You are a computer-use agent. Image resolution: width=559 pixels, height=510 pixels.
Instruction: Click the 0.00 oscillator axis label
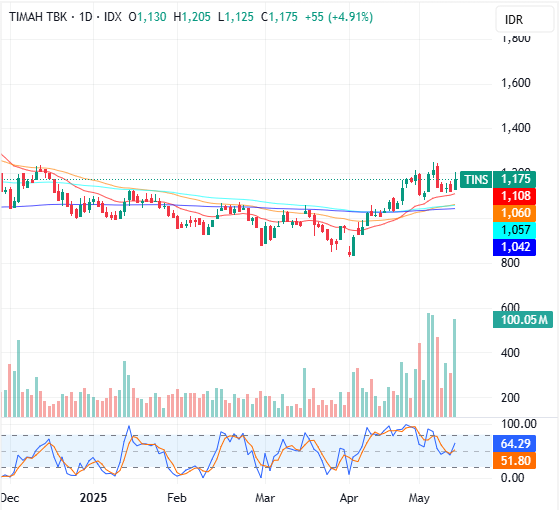[x=512, y=478]
